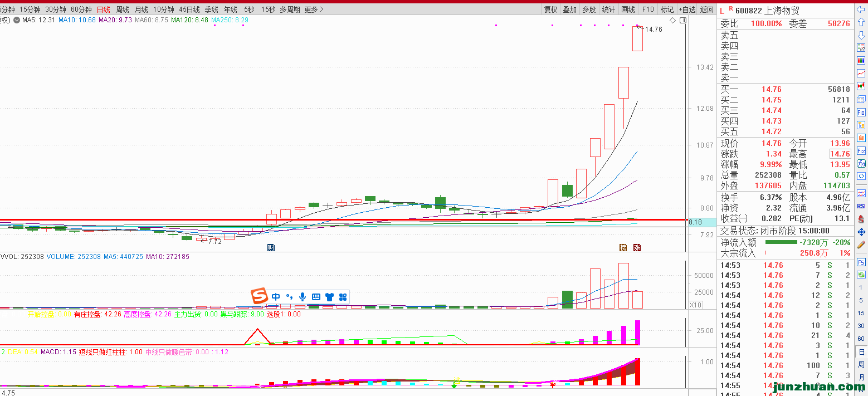
Task: Select the pencil drawing tool icon
Action: pos(861,245)
